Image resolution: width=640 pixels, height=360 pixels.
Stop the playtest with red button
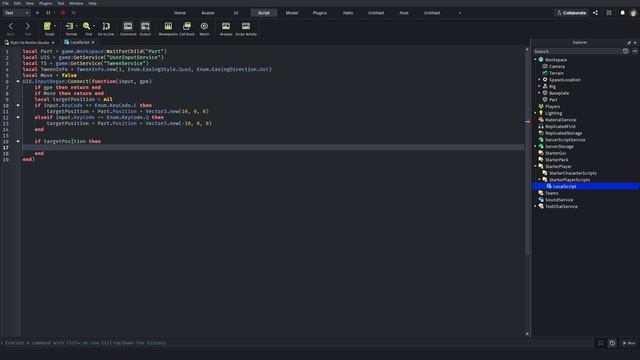coord(63,13)
